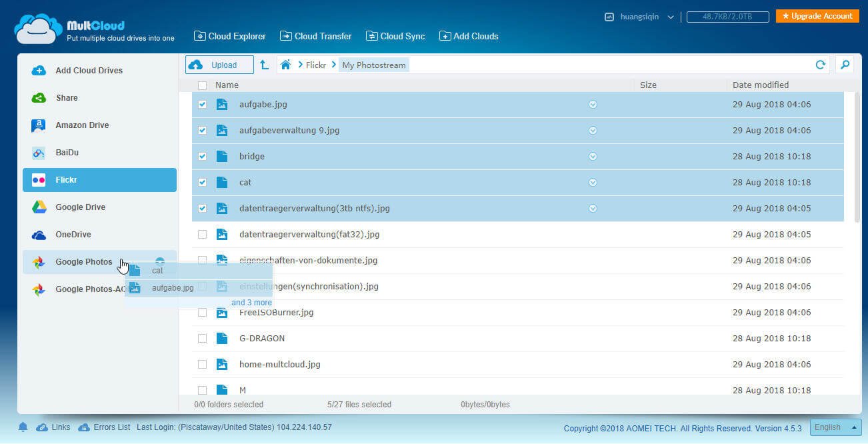The width and height of the screenshot is (868, 444).
Task: Click the storage usage bar 48.7KB/2.0TB
Action: point(727,17)
